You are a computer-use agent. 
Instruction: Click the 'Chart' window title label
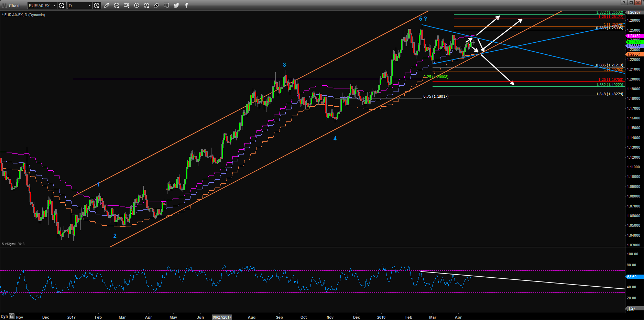click(x=14, y=6)
